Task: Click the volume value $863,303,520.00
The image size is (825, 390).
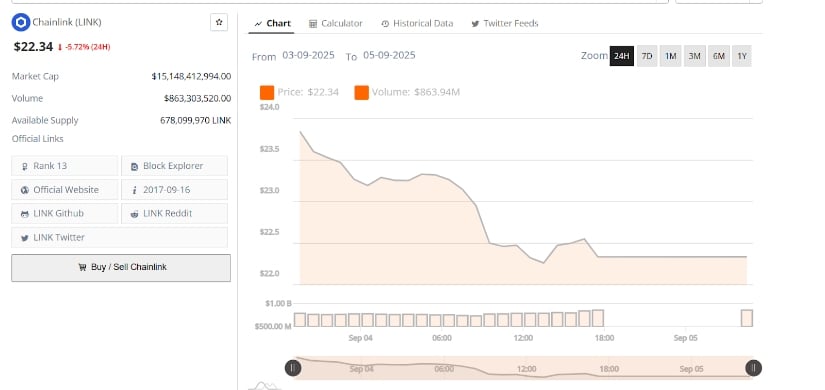Action: pyautogui.click(x=197, y=98)
